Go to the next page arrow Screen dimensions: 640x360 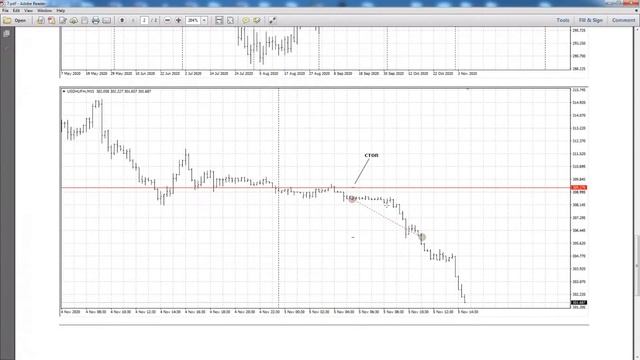coord(133,20)
